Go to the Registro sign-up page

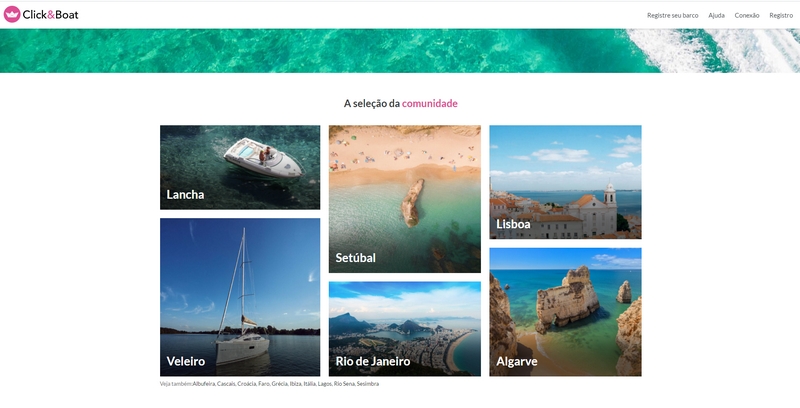click(781, 15)
